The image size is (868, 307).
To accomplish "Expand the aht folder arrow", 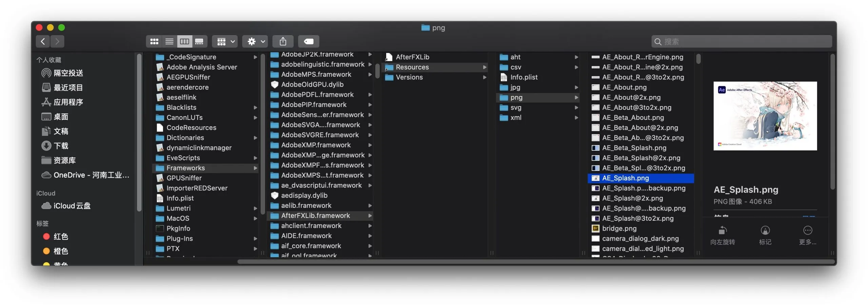I will click(x=576, y=57).
